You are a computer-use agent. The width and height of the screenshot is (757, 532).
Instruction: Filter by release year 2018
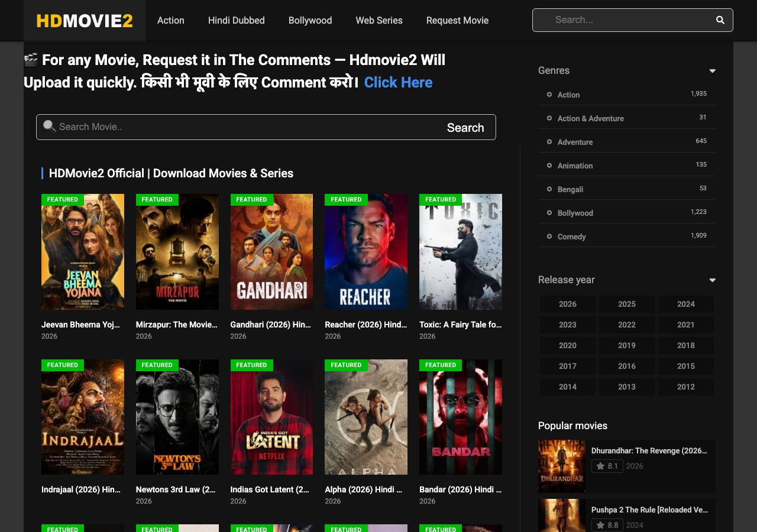point(686,345)
